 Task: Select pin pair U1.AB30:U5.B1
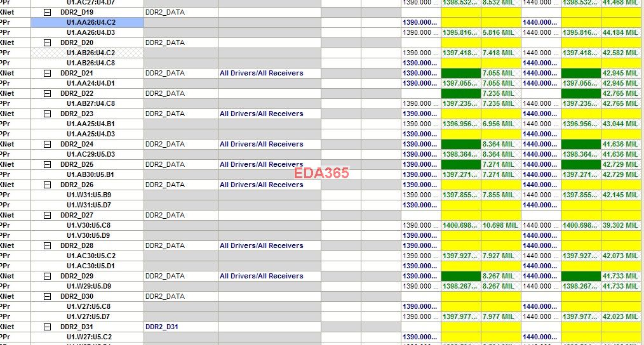[x=90, y=174]
